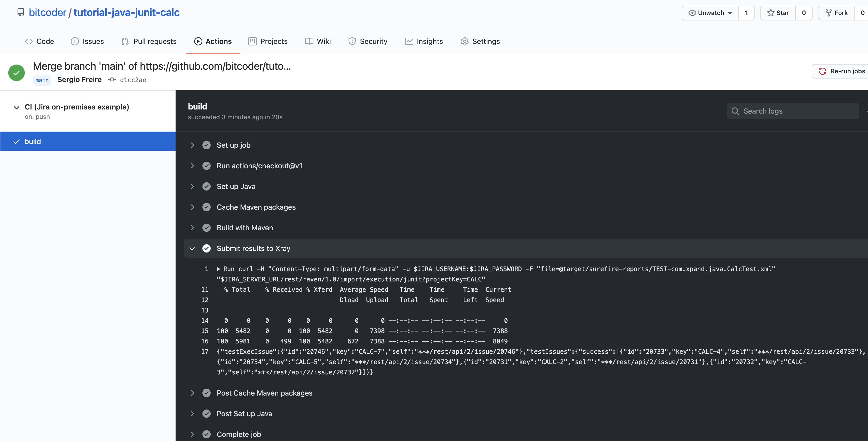Click status check icon of Complete job
Screen dimensions: 868x441
(207, 434)
